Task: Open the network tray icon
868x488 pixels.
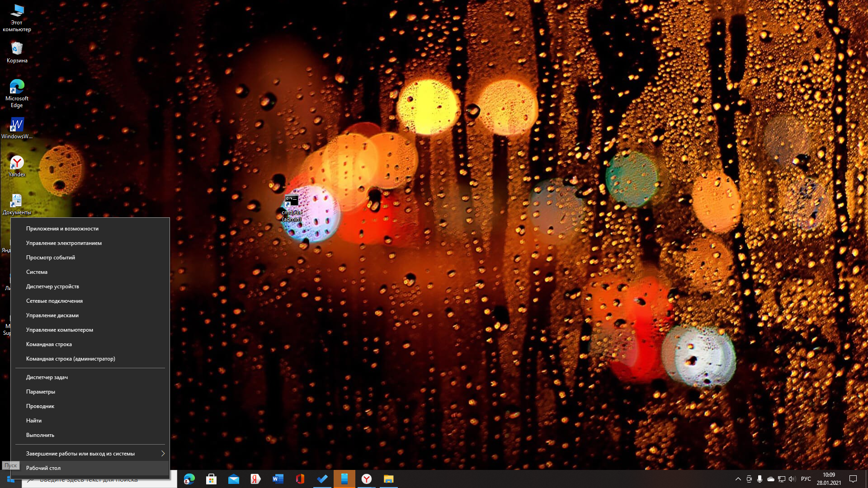Action: tap(782, 479)
